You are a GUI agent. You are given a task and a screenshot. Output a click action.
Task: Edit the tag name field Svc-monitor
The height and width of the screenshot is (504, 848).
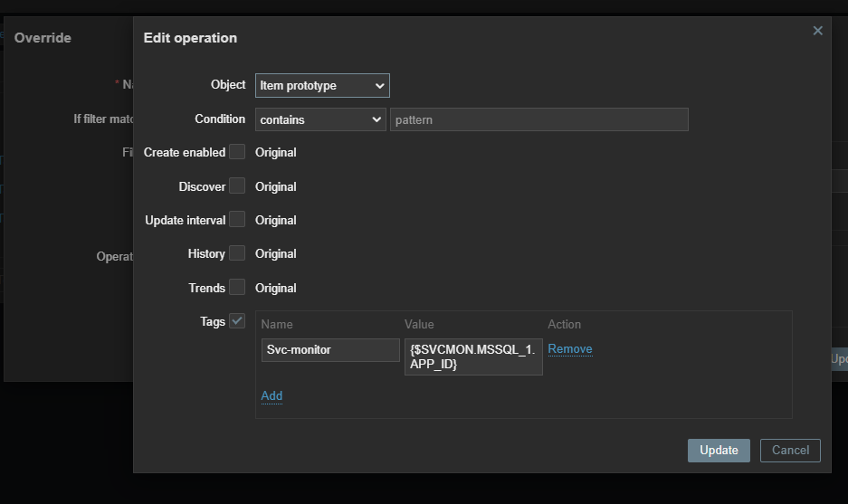(330, 350)
